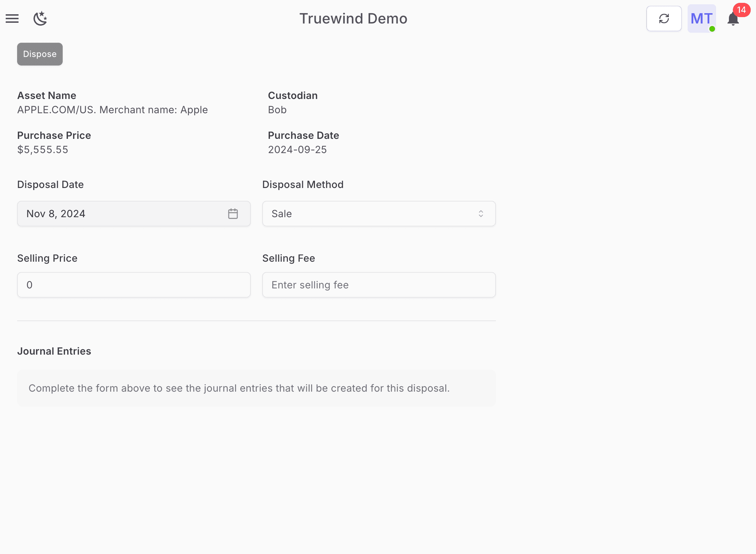Screen dimensions: 756x554
Task: Click the refresh sync icon
Action: tap(664, 18)
